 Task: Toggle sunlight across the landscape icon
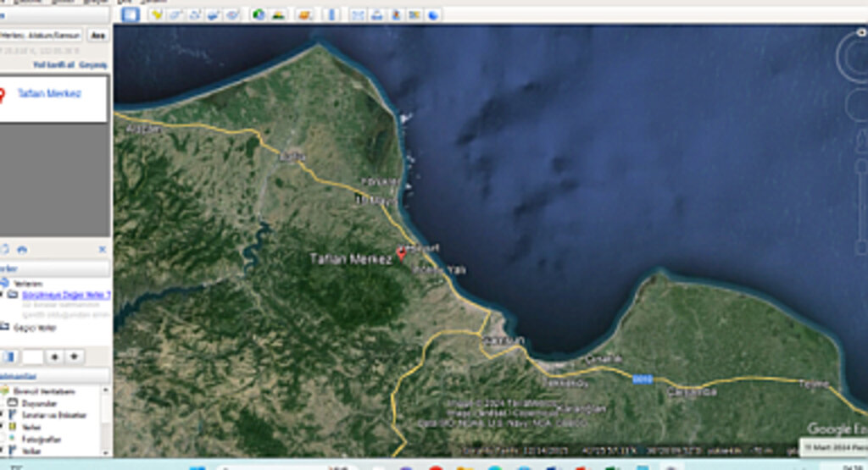(x=277, y=15)
